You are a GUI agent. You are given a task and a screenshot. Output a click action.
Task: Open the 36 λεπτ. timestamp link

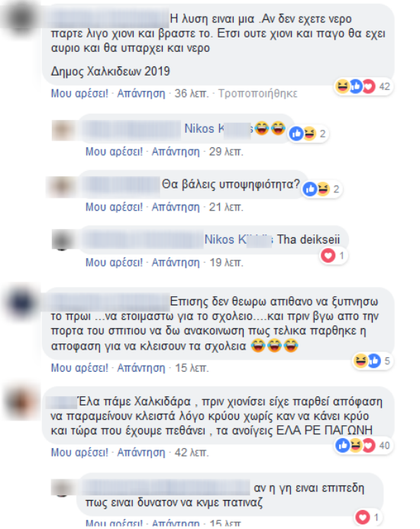(x=192, y=93)
